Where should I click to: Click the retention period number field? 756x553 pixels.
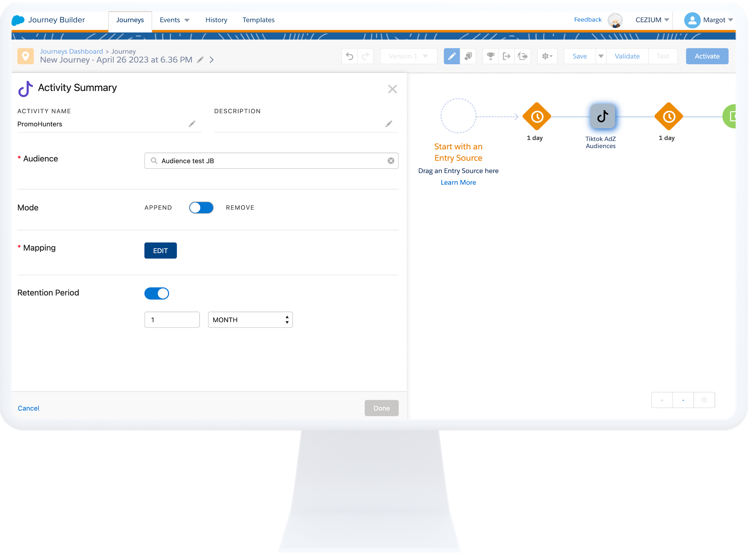tap(172, 320)
